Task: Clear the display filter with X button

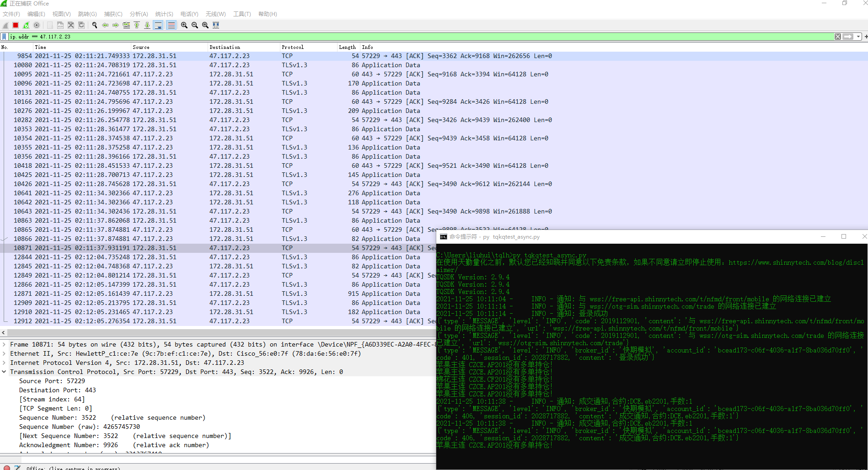Action: 838,37
